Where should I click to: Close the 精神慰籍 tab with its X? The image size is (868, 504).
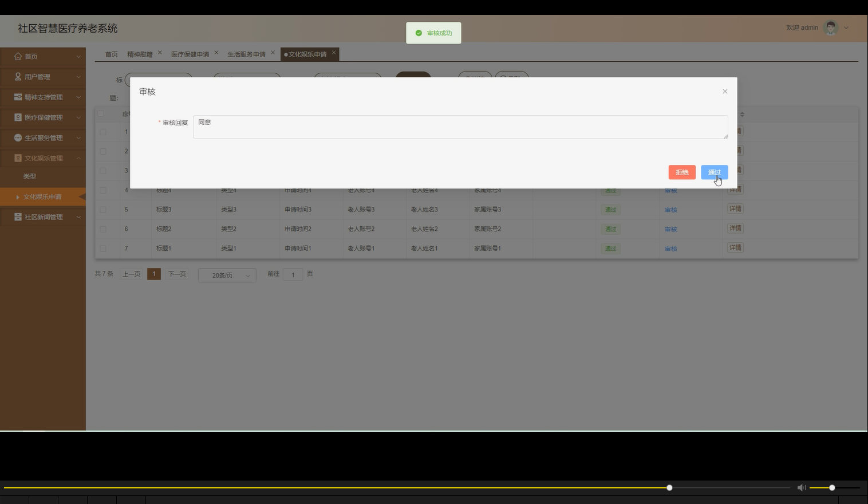click(160, 53)
